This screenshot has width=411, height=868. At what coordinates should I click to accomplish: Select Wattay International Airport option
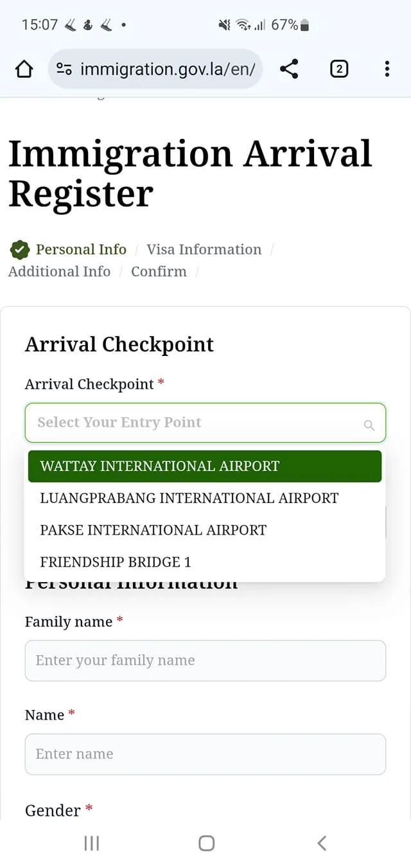coord(204,466)
